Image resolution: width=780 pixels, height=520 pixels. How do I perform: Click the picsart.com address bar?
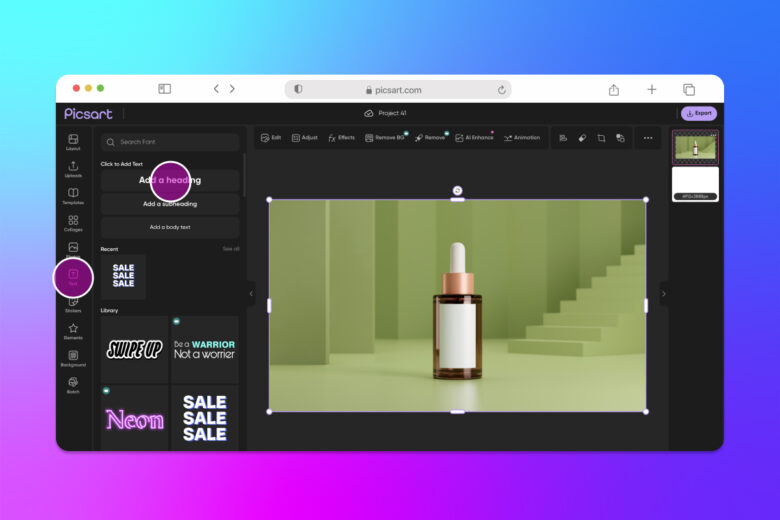click(398, 90)
